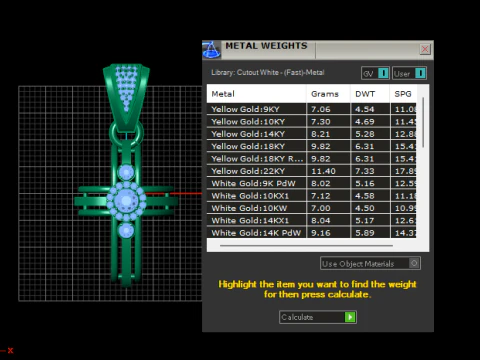Select the White Gold:9K PdW row

coord(312,183)
